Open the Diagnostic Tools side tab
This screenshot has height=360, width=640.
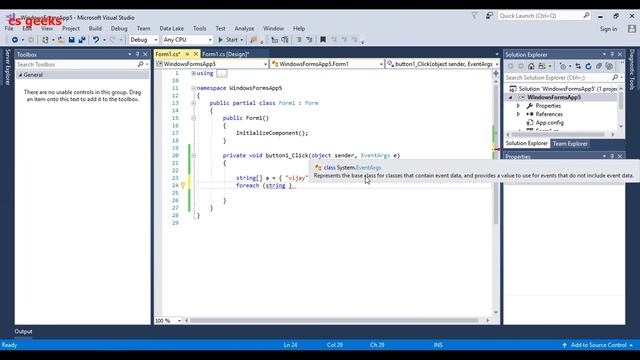[x=632, y=70]
